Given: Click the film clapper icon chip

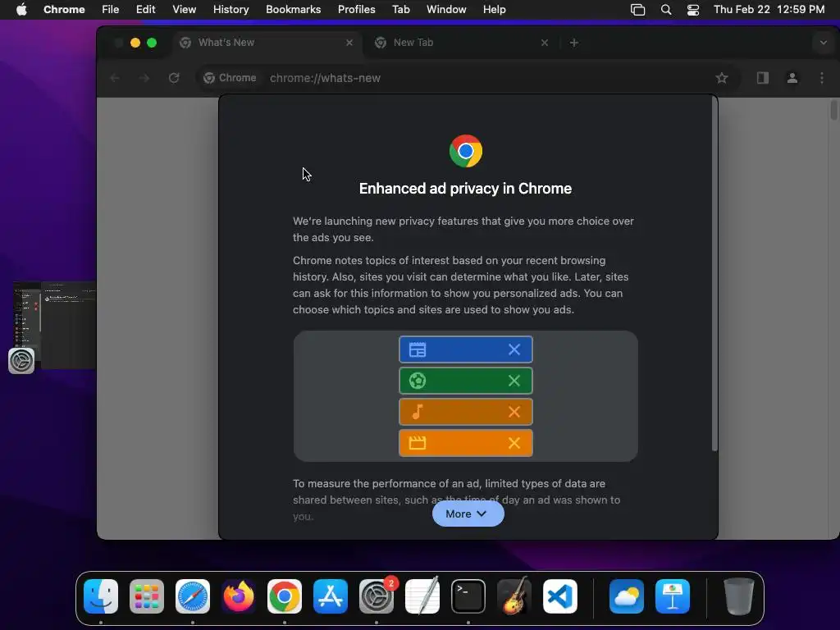Looking at the screenshot, I should [418, 443].
